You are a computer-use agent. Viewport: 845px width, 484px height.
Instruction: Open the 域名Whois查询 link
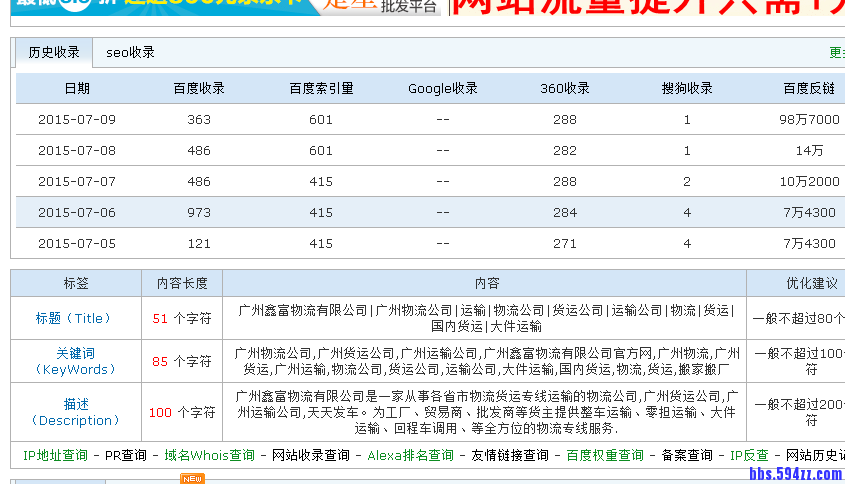[210, 455]
